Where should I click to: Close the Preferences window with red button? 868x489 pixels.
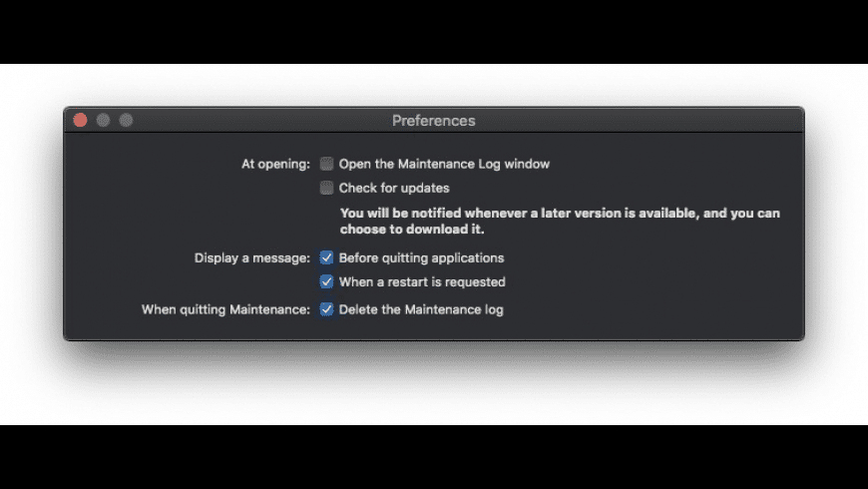point(81,121)
